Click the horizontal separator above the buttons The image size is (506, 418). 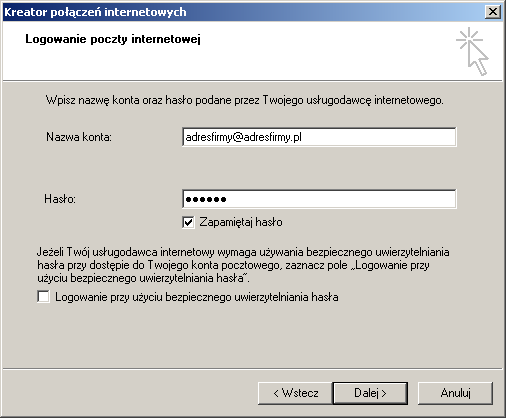click(252, 369)
